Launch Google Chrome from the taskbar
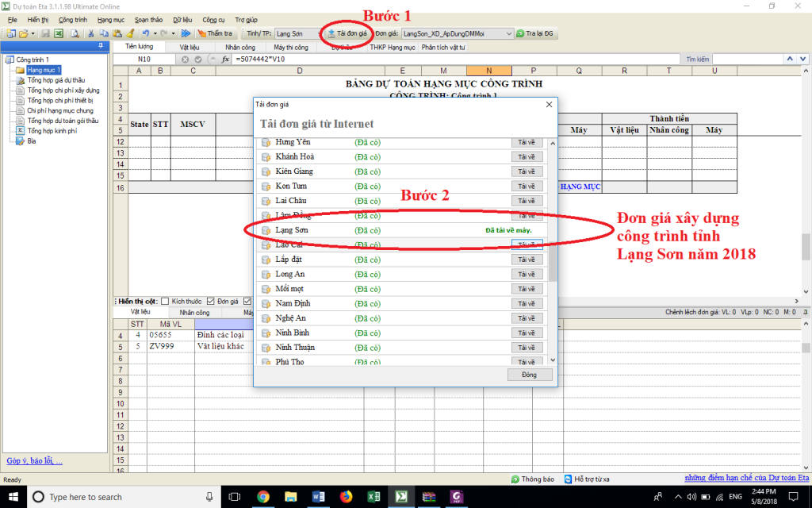 [263, 497]
